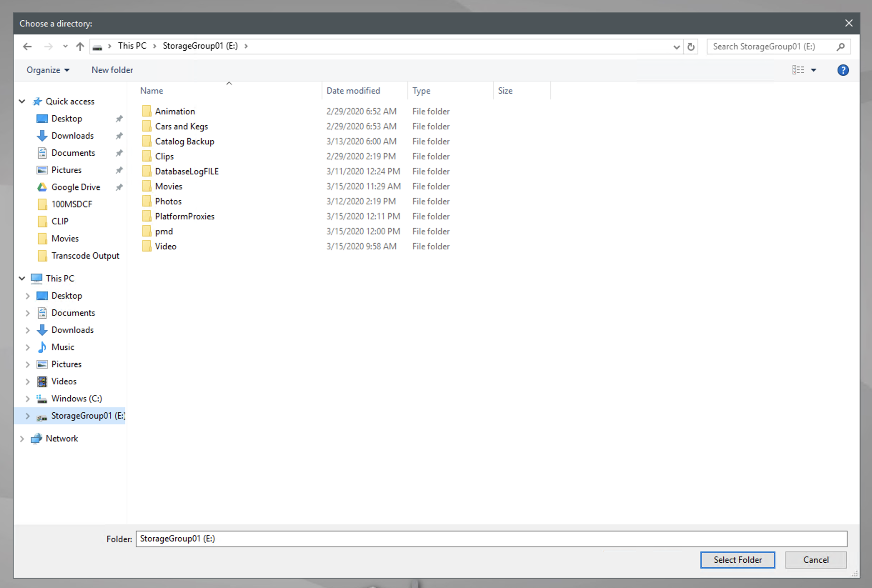Image resolution: width=872 pixels, height=588 pixels.
Task: Click the search magnifier icon
Action: click(x=841, y=46)
